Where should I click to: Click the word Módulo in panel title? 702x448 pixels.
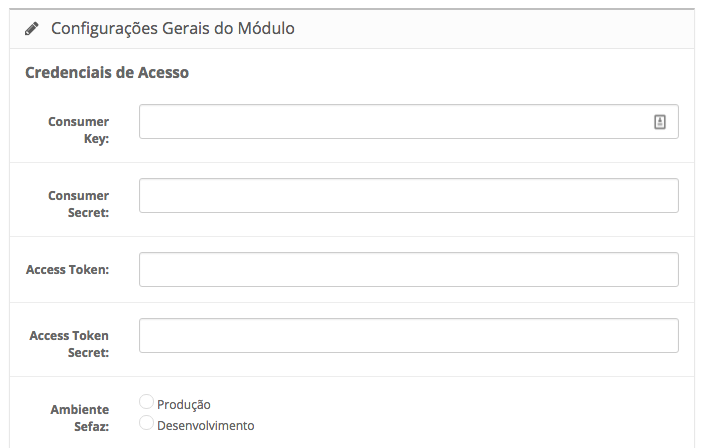click(266, 29)
